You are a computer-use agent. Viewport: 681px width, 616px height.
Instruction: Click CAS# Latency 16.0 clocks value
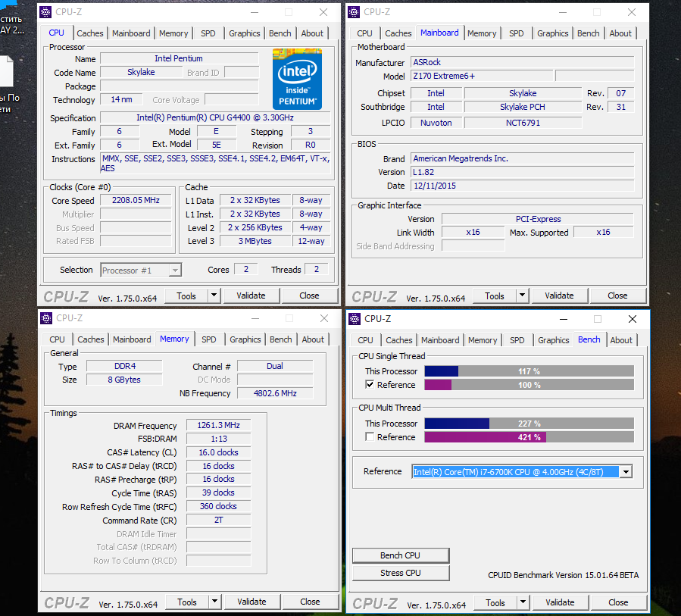[x=218, y=452]
